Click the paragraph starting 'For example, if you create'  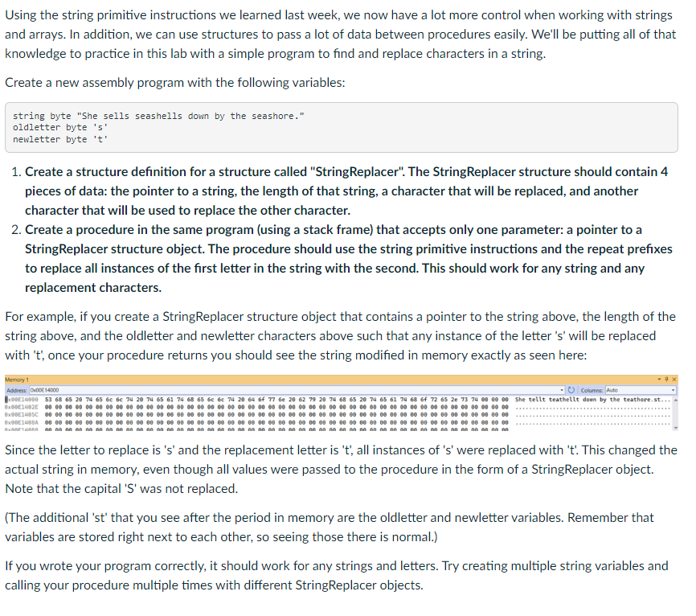tap(340, 336)
